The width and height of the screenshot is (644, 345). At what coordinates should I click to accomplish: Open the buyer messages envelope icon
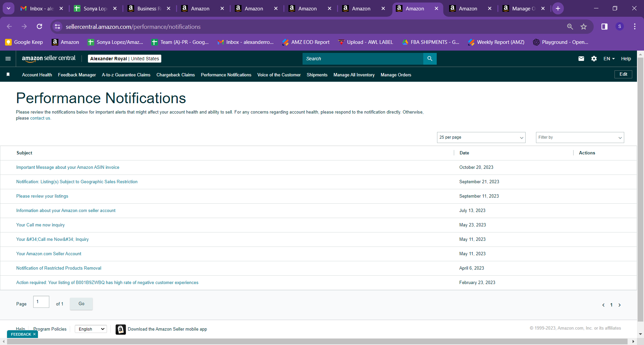(x=581, y=59)
